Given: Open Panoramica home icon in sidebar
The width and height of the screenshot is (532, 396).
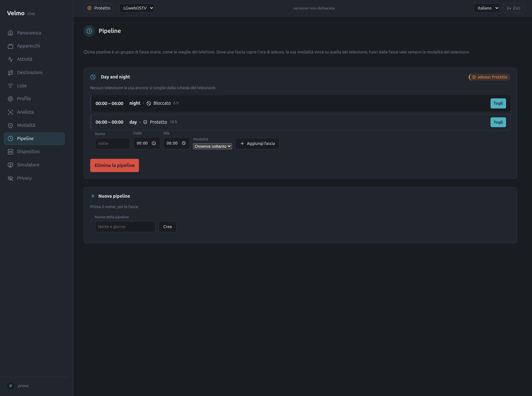Looking at the screenshot, I should [10, 33].
